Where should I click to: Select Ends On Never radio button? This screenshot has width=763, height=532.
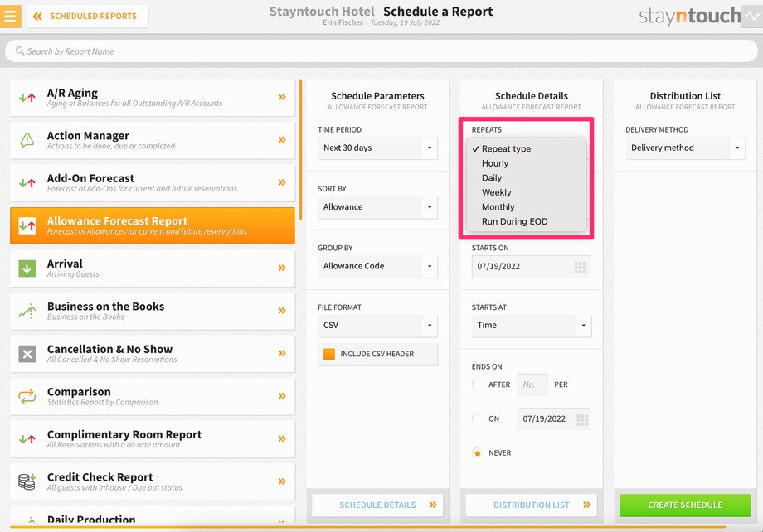(x=478, y=453)
